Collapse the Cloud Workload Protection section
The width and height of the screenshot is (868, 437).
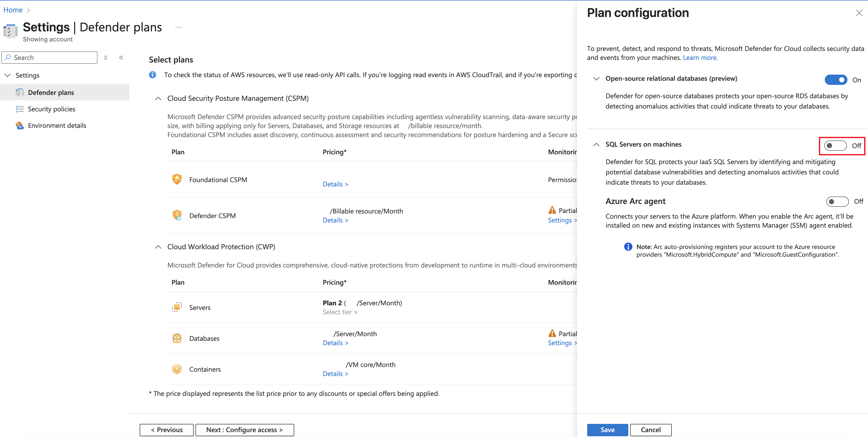(x=158, y=247)
